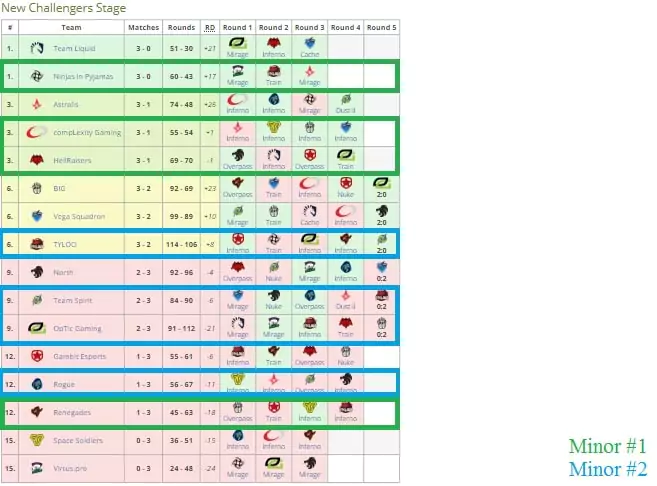The height and width of the screenshot is (486, 657).
Task: Click the '+23' round difference for BIG
Action: click(210, 189)
